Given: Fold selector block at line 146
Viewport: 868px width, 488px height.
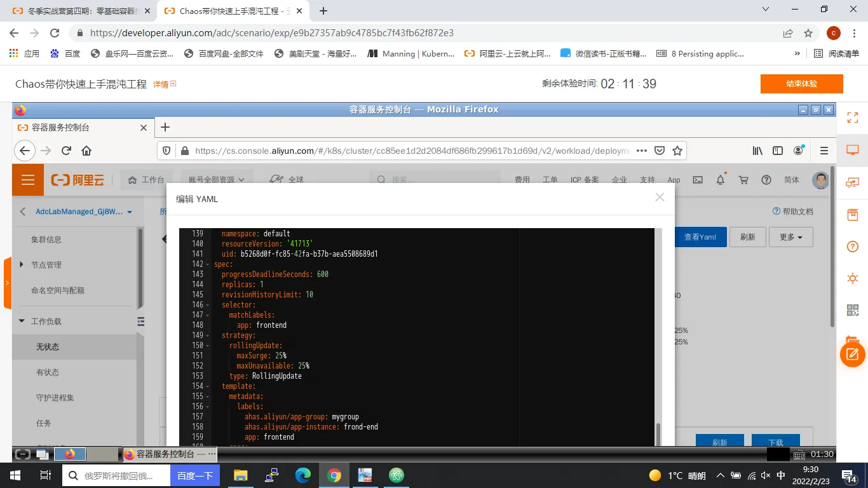Looking at the screenshot, I should pos(208,305).
